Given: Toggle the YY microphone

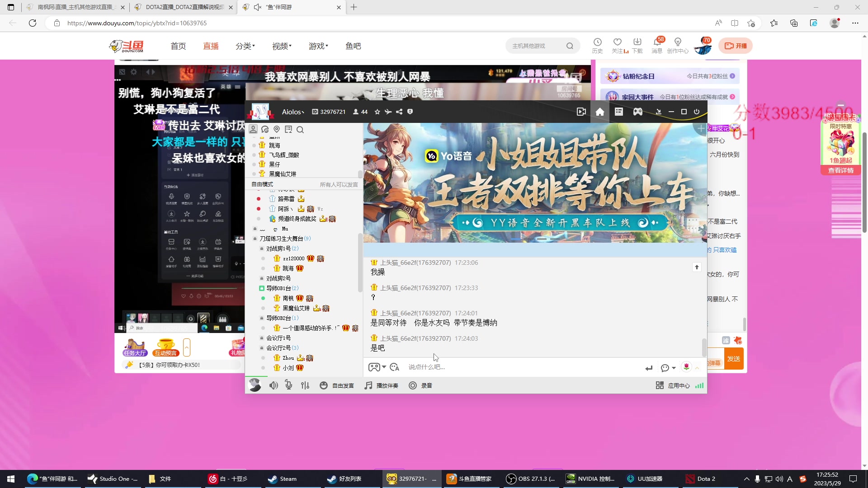Looking at the screenshot, I should (x=288, y=385).
